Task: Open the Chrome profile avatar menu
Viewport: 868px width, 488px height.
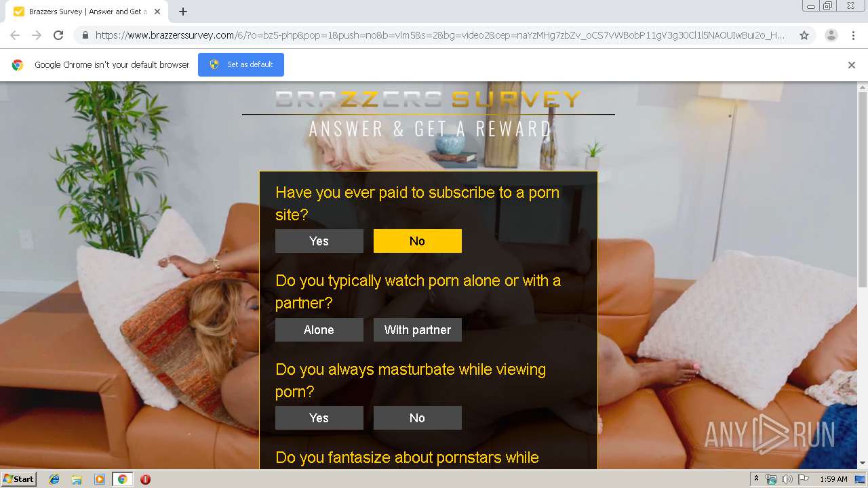Action: pyautogui.click(x=831, y=35)
